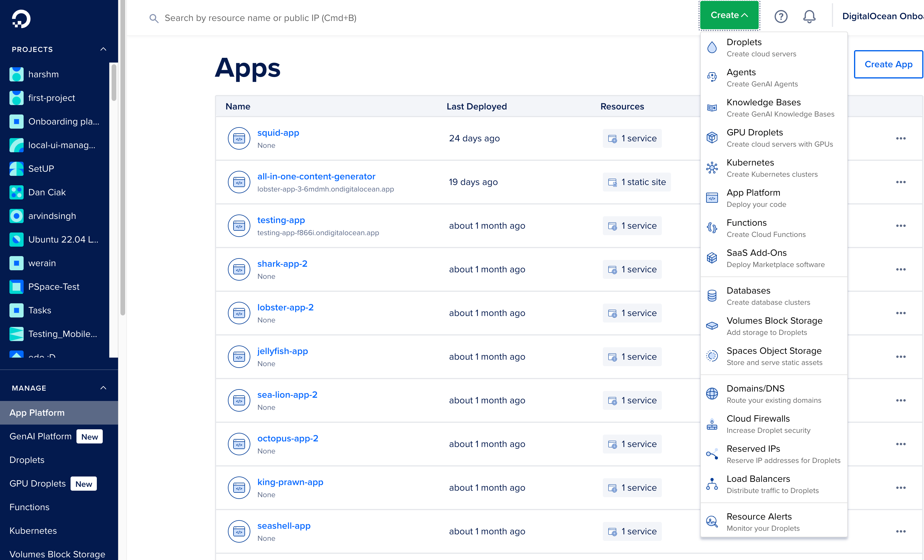Click the sidebar vertical scrollbar
Viewport: 924px width, 560px height.
pyautogui.click(x=122, y=158)
